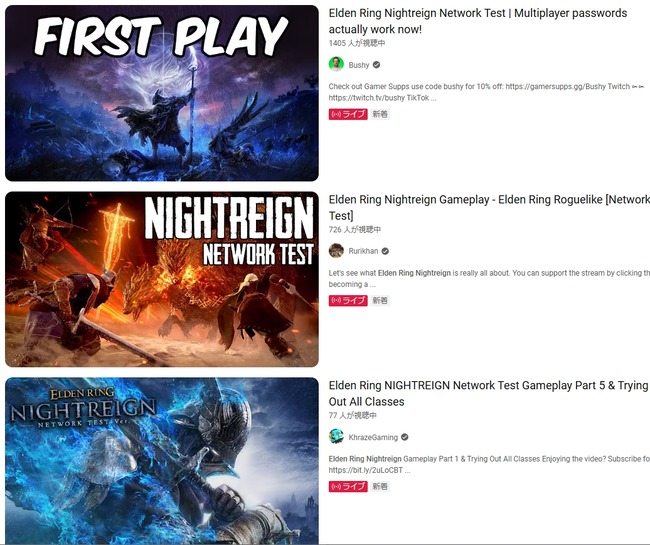This screenshot has height=545, width=650.
Task: Click the verified badge next to Rurikhan
Action: click(x=385, y=251)
